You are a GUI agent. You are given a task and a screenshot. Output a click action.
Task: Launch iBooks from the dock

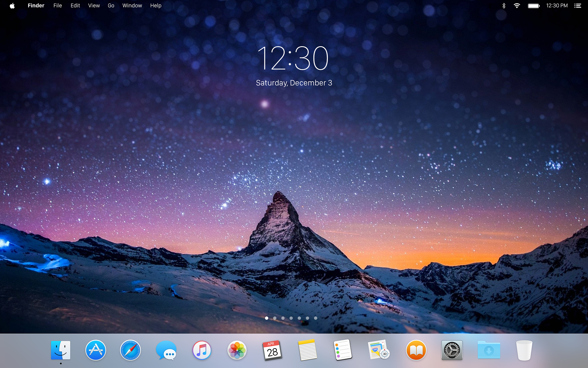point(416,350)
